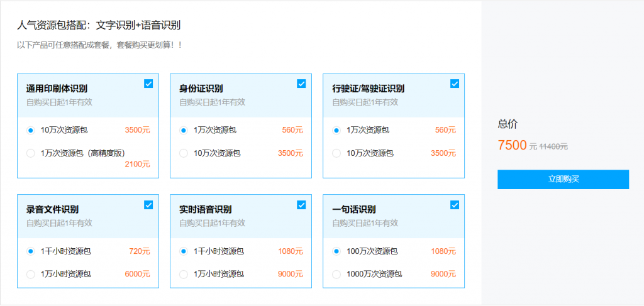Select 10万次资源包 radio for 通用印刷体识别
Image resolution: width=644 pixels, height=306 pixels.
coord(31,130)
